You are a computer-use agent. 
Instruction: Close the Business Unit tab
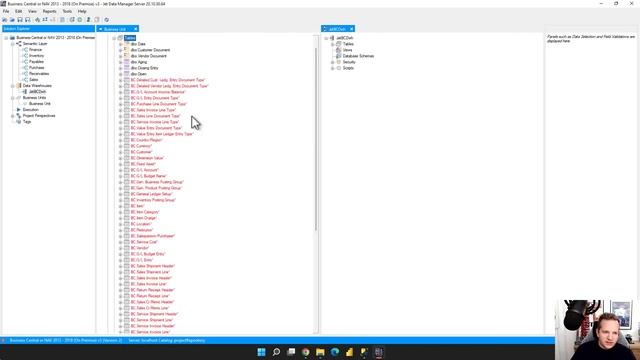click(136, 29)
